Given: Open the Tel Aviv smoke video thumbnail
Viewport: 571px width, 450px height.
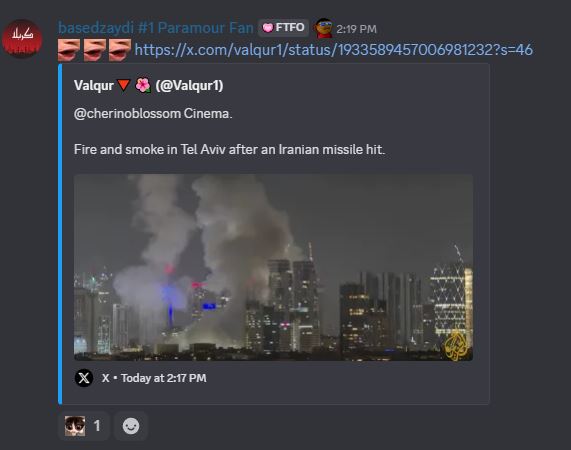Looking at the screenshot, I should coord(273,268).
